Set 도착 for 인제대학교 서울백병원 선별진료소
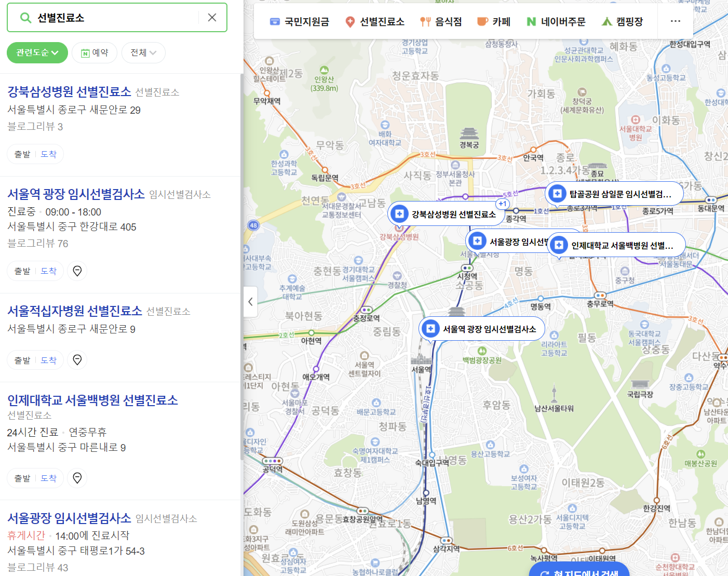The width and height of the screenshot is (728, 576). coord(49,478)
